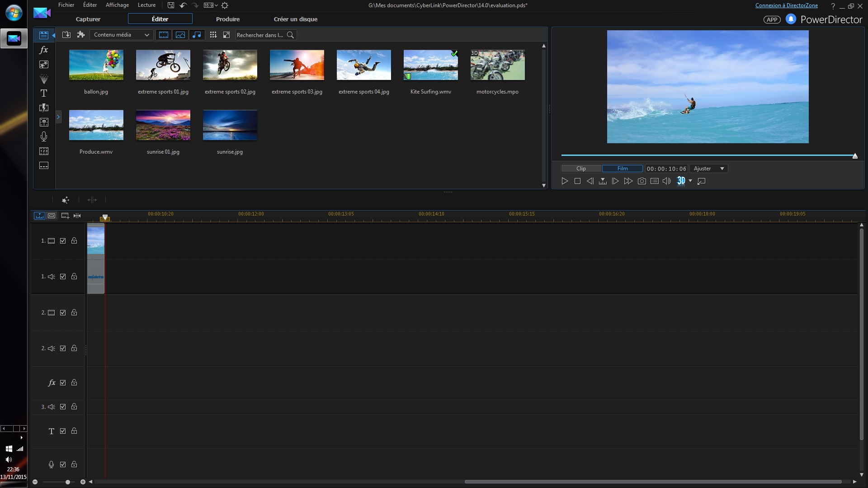Switch preview to Clip mode

click(581, 169)
